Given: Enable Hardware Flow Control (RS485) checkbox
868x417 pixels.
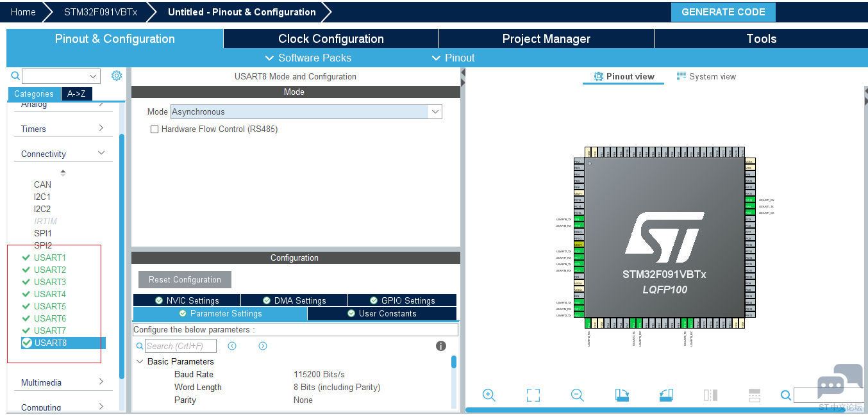Looking at the screenshot, I should click(154, 129).
